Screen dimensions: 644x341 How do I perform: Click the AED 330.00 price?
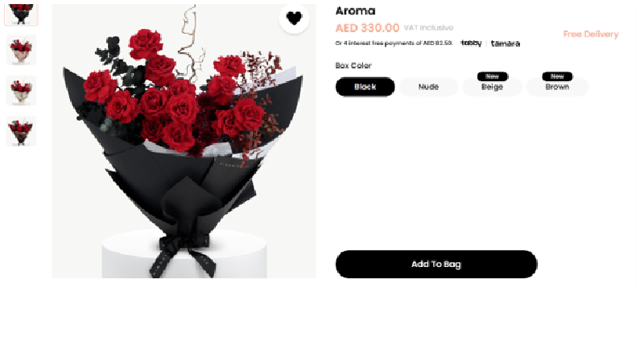tap(367, 28)
